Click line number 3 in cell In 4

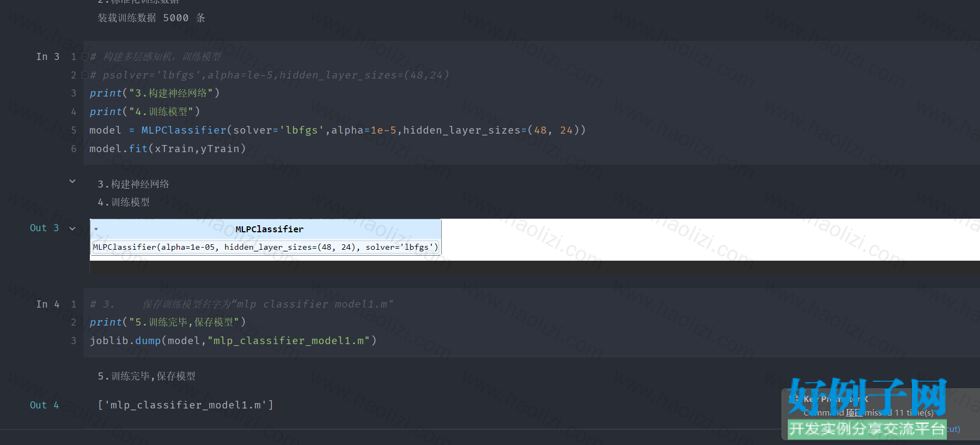tap(74, 341)
